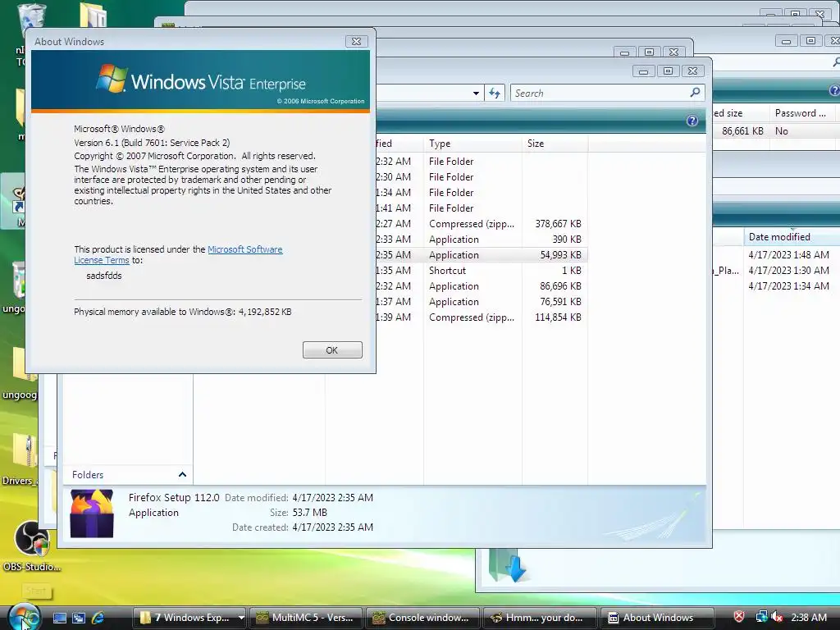Launch Internet Explorer from Quick Launch
840x630 pixels.
pyautogui.click(x=98, y=618)
